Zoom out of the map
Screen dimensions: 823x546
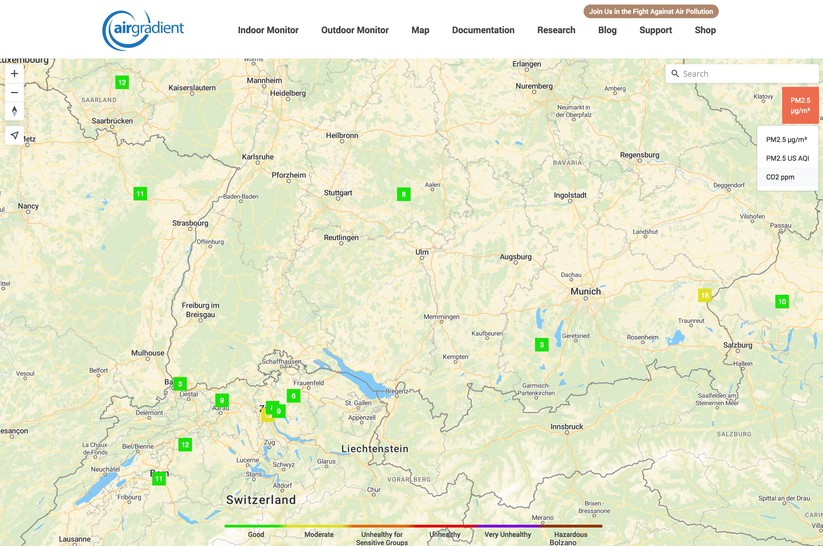pos(14,92)
